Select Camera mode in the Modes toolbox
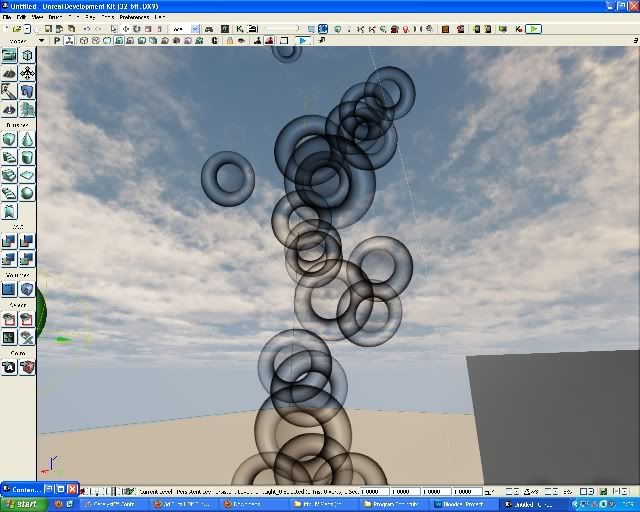The width and height of the screenshot is (640, 512). (x=9, y=55)
